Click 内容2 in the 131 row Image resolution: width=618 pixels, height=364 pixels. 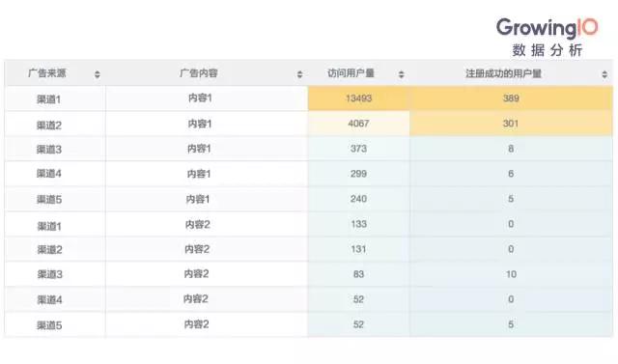point(197,249)
